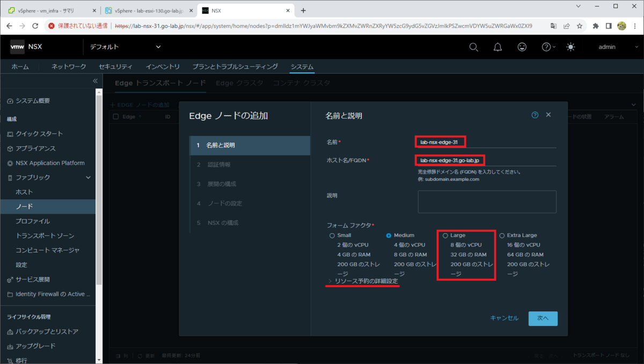644x364 pixels.
Task: Click the smiley feedback icon
Action: click(522, 47)
